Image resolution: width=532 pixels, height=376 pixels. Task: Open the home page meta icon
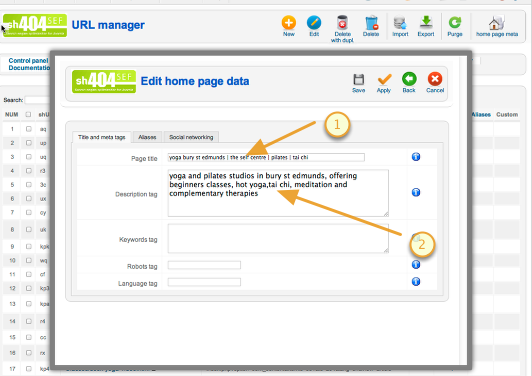point(496,23)
